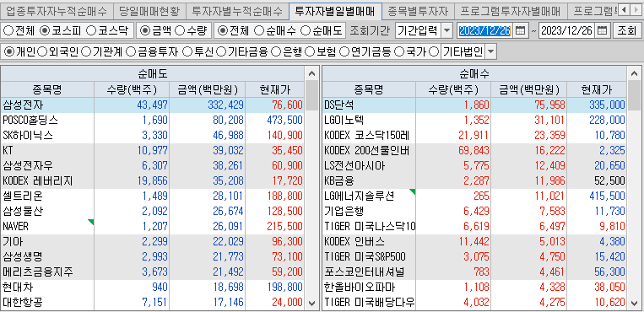Click the 셀트리온 stock name
Image resolution: width=644 pixels, height=312 pixels.
click(23, 196)
